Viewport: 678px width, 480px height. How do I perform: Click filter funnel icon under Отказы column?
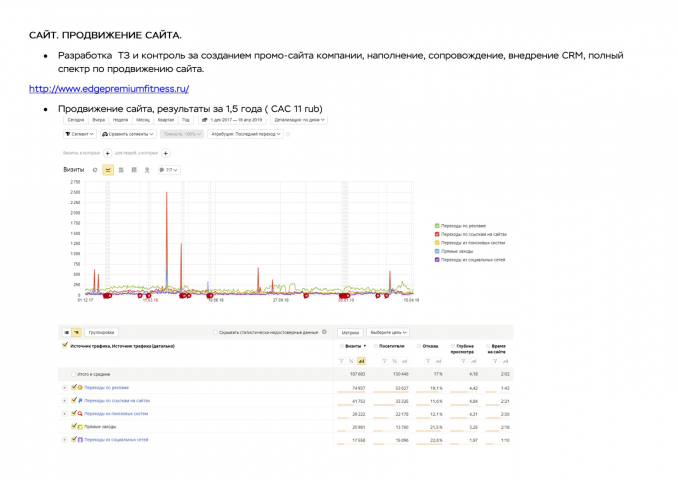click(x=428, y=361)
